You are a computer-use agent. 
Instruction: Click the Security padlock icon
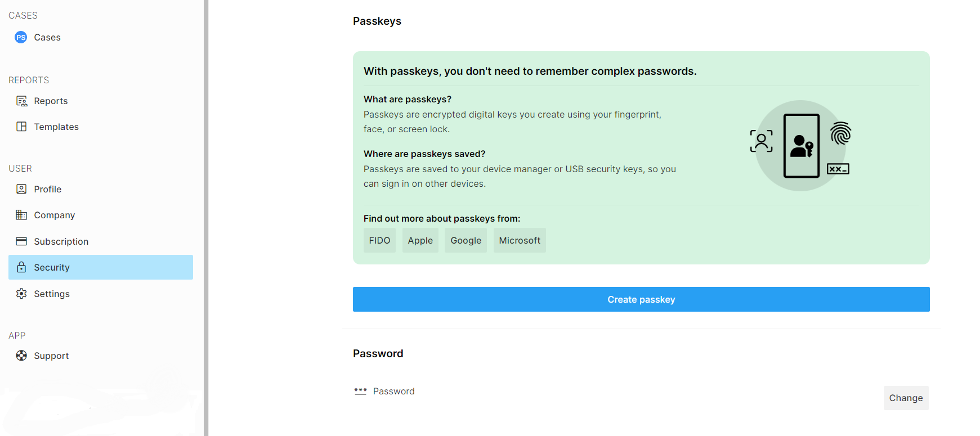point(21,268)
